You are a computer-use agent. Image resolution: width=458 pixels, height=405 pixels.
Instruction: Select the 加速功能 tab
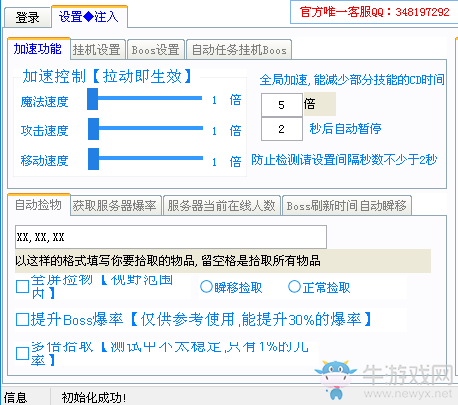38,49
